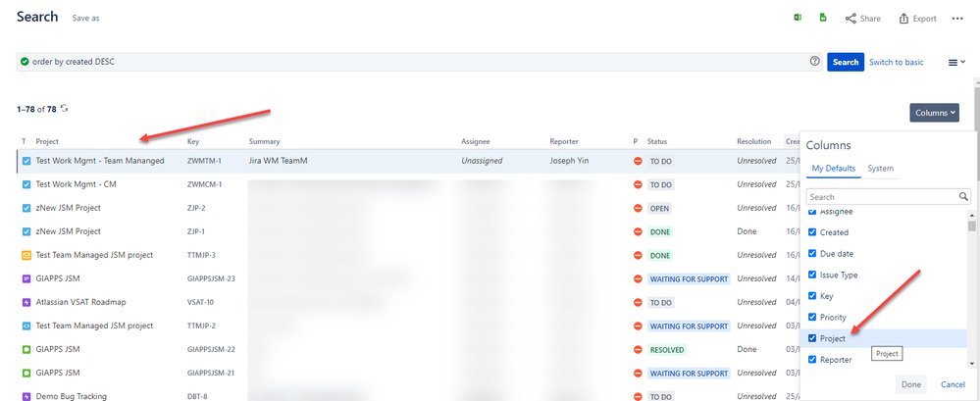Click green issue type icon of GIAPPSJSM-21
This screenshot has height=401, width=980.
[26, 373]
